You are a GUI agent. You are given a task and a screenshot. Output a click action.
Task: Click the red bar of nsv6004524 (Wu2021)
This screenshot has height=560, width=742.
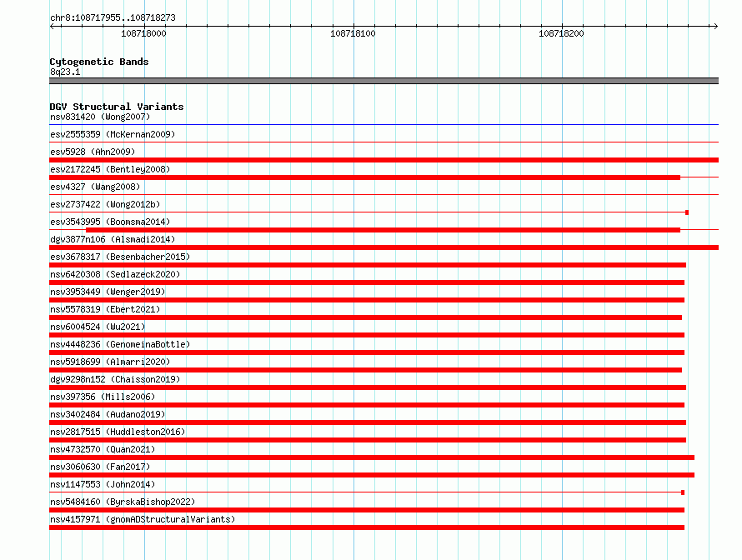pyautogui.click(x=367, y=335)
